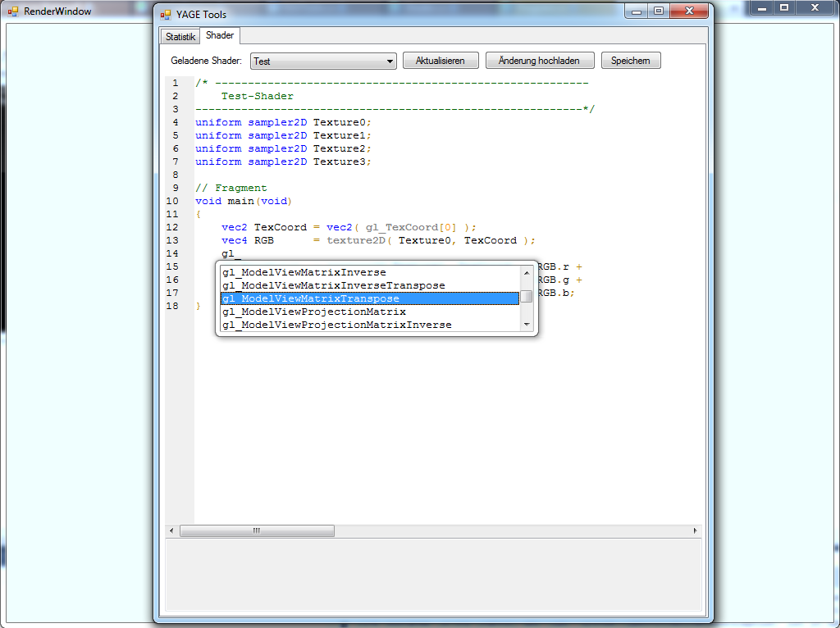The image size is (840, 628).
Task: Open the Geladene Shader dropdown
Action: tap(389, 61)
